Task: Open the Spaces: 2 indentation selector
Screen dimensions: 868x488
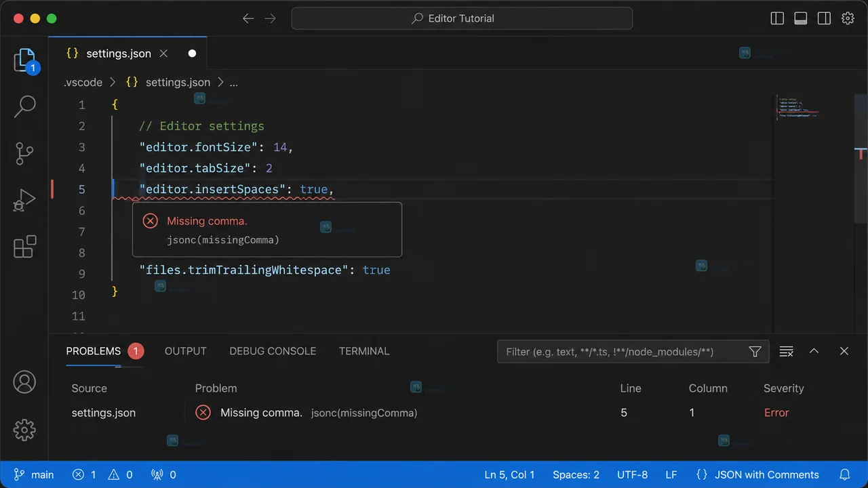Action: pyautogui.click(x=576, y=474)
